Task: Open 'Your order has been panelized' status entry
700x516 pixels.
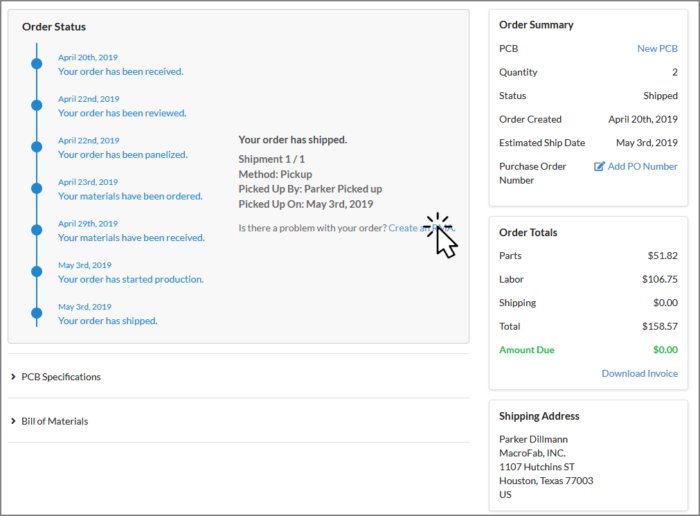Action: click(x=123, y=155)
